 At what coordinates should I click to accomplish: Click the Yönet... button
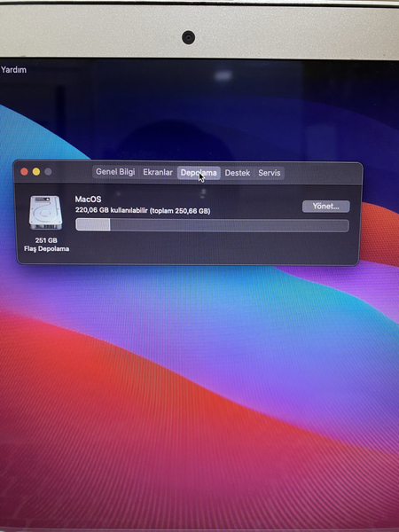pyautogui.click(x=325, y=207)
